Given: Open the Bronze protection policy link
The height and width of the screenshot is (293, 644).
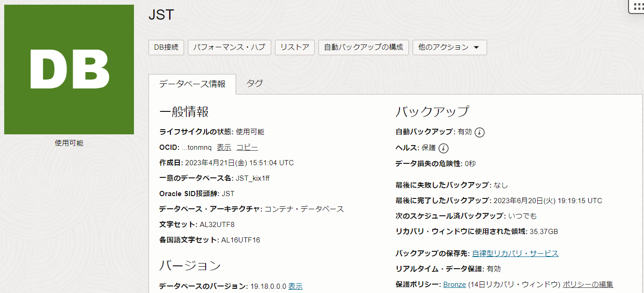Looking at the screenshot, I should (454, 284).
